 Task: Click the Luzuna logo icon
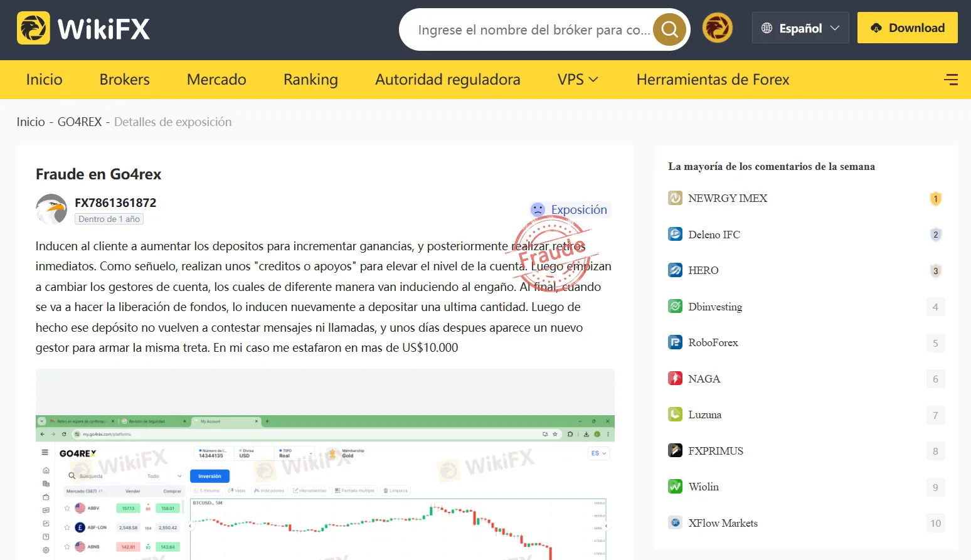coord(675,415)
